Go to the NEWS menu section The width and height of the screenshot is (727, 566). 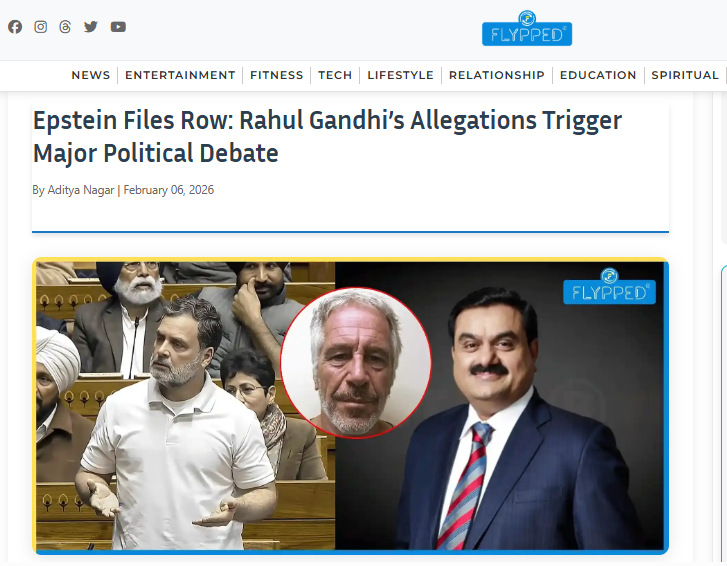tap(91, 75)
